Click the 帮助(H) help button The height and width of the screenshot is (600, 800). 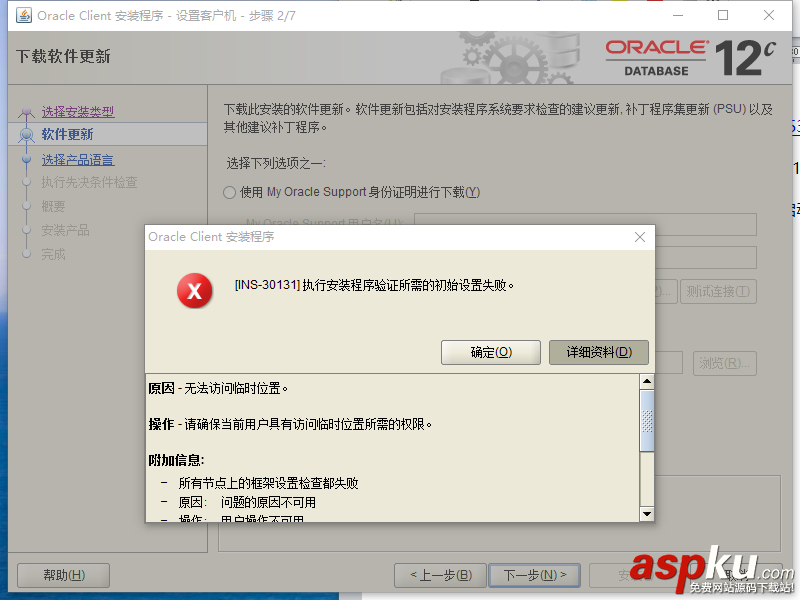click(64, 576)
